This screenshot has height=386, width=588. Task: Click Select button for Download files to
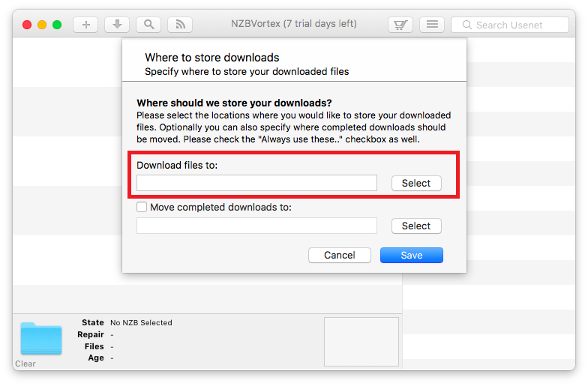pos(416,183)
